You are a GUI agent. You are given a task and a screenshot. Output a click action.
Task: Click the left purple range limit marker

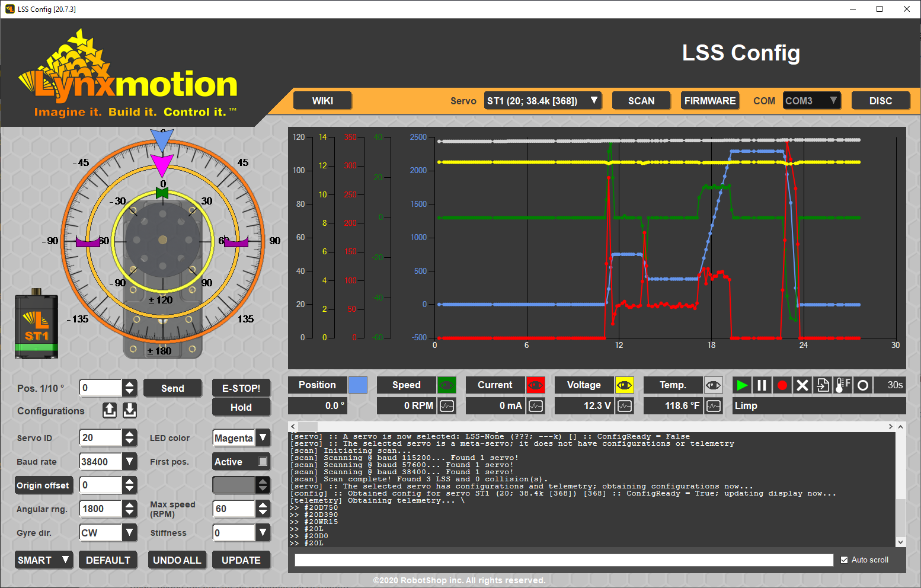click(x=88, y=241)
